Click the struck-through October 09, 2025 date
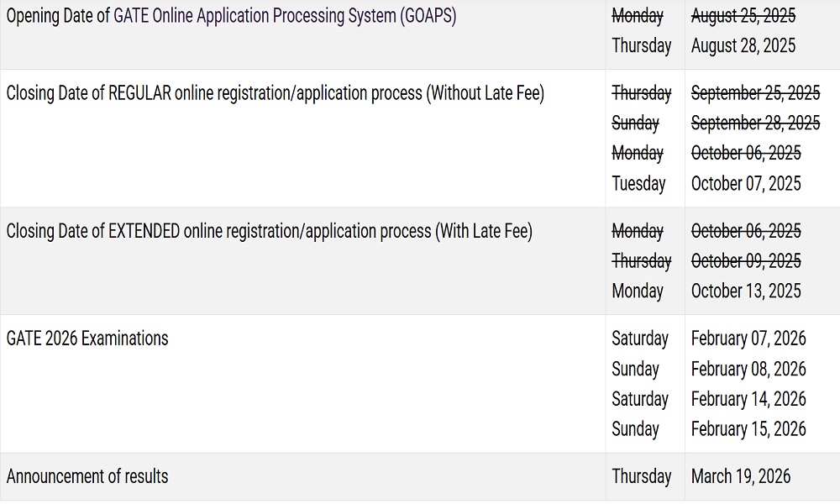Screen dimensions: 840x504 point(746,260)
